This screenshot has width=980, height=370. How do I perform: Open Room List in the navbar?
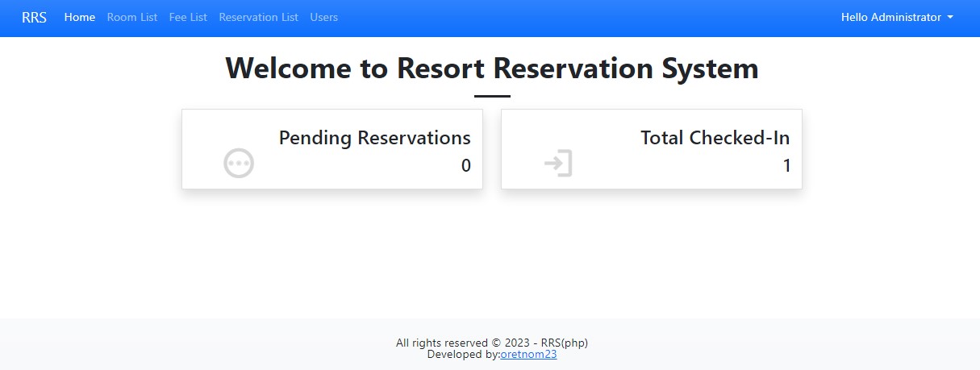tap(132, 17)
